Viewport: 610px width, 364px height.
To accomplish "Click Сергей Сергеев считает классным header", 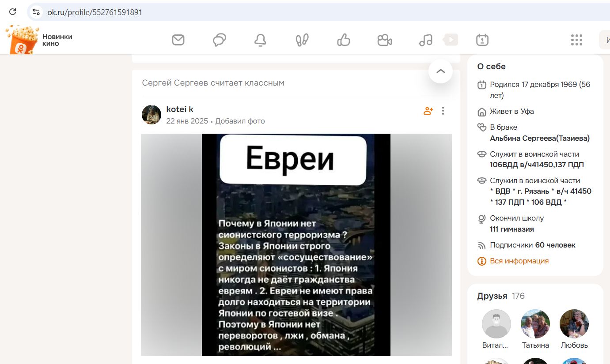I will 213,83.
